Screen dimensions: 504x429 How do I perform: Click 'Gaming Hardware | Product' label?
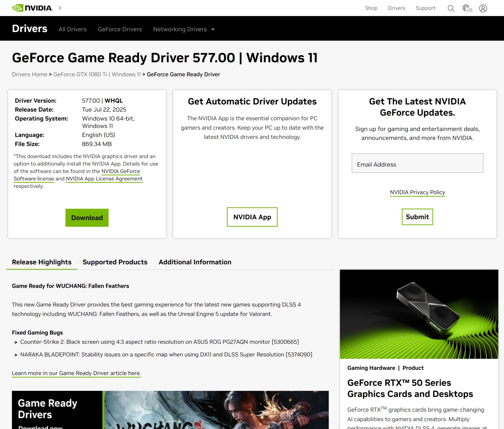point(385,368)
